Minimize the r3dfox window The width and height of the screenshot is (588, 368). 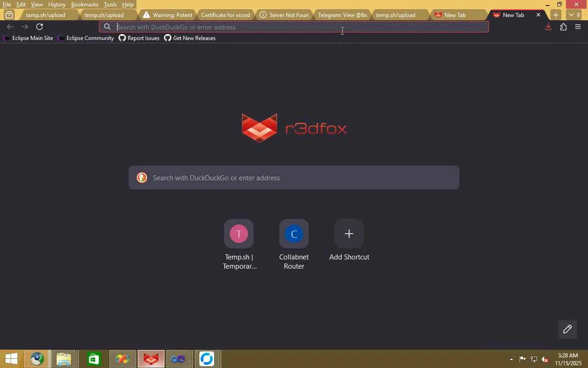point(547,4)
